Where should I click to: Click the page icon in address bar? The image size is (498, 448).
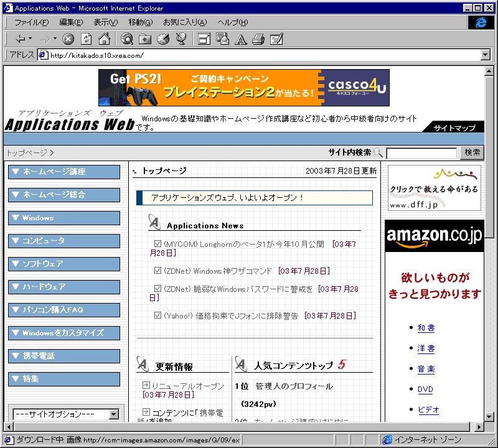43,55
